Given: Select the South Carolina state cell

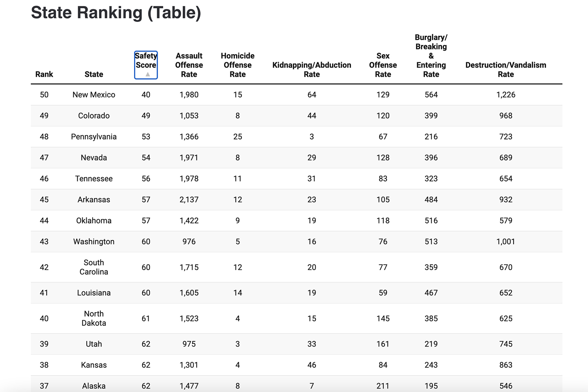Looking at the screenshot, I should [x=94, y=267].
